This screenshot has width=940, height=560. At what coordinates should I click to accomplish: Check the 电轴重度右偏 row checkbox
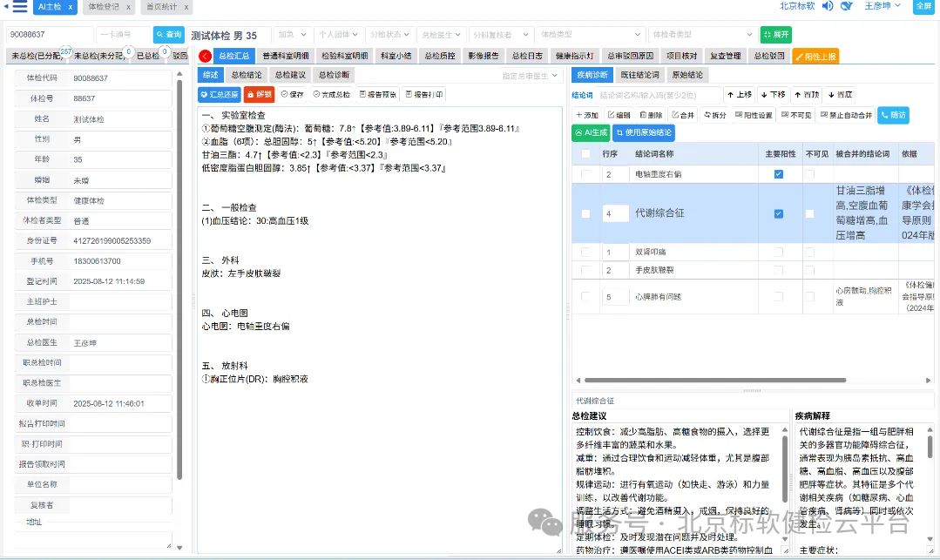[585, 173]
